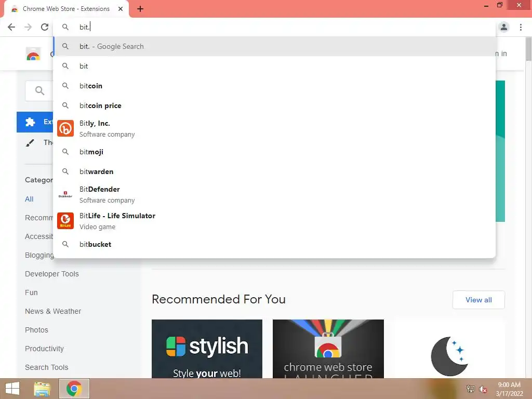
Task: Click the search icon beside 'bitbucket'
Action: (65, 244)
